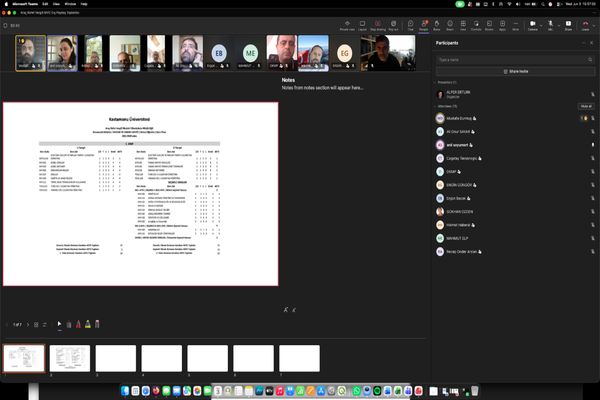Screen dimensions: 600x400
Task: Open the More actions menu
Action: (515, 26)
